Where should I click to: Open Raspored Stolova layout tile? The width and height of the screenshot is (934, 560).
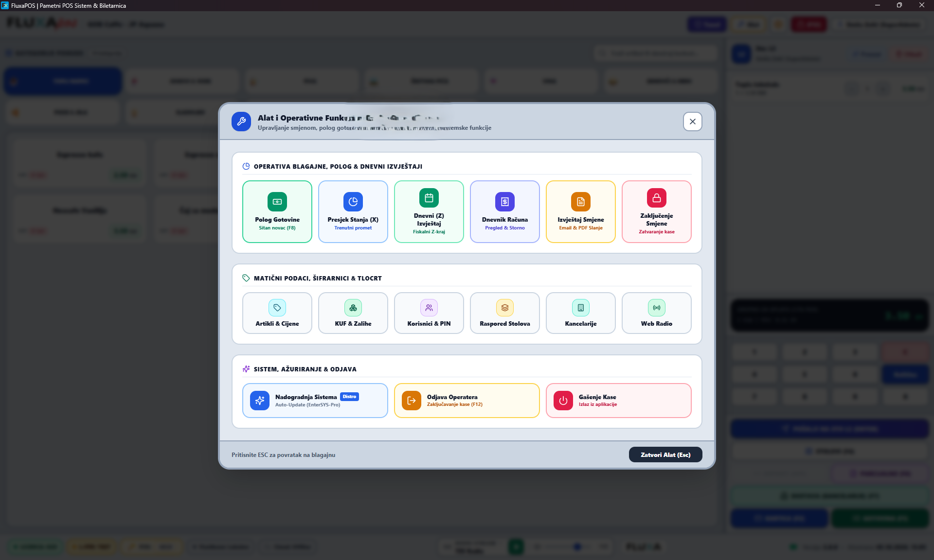[x=504, y=313]
